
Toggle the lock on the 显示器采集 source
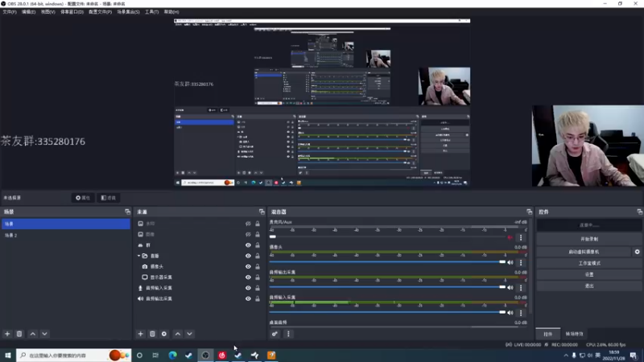[x=258, y=277]
